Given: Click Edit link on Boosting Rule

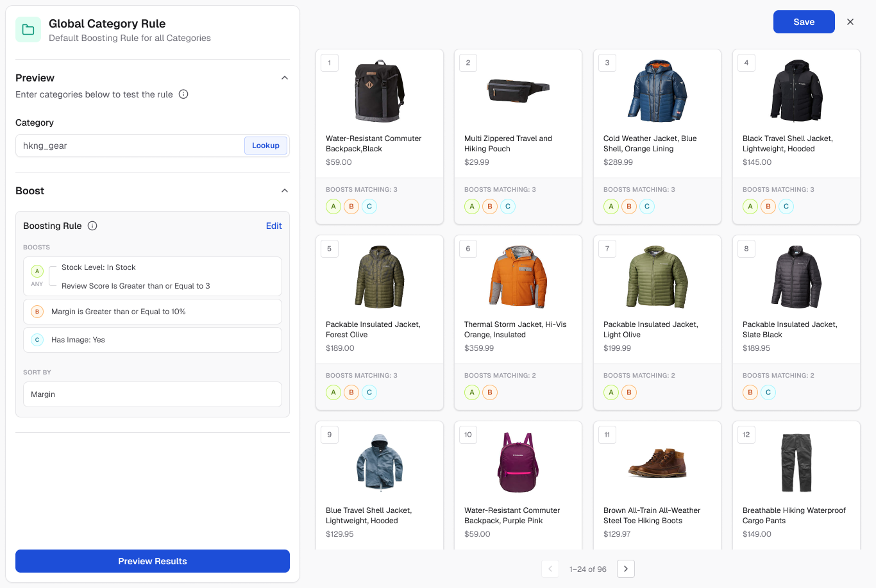Looking at the screenshot, I should coord(274,226).
